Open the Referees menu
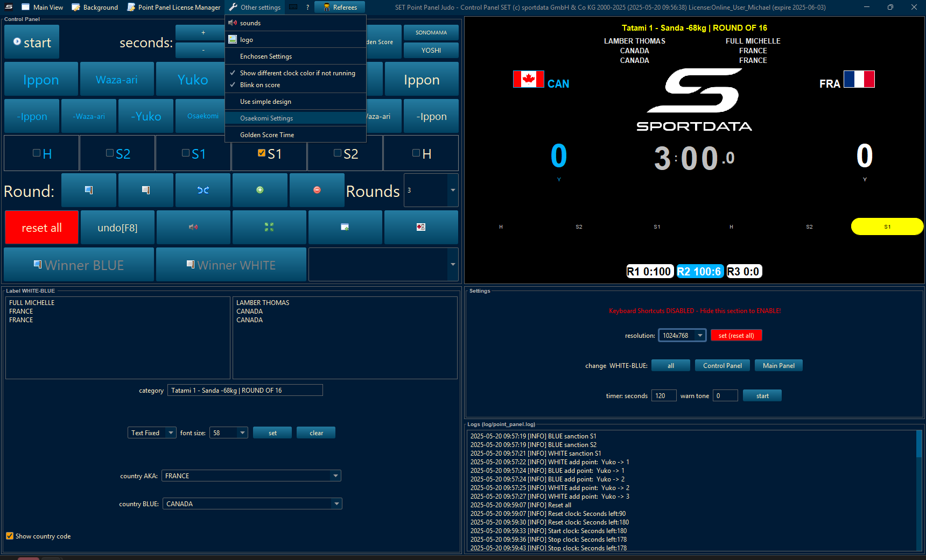The height and width of the screenshot is (560, 926). (340, 7)
